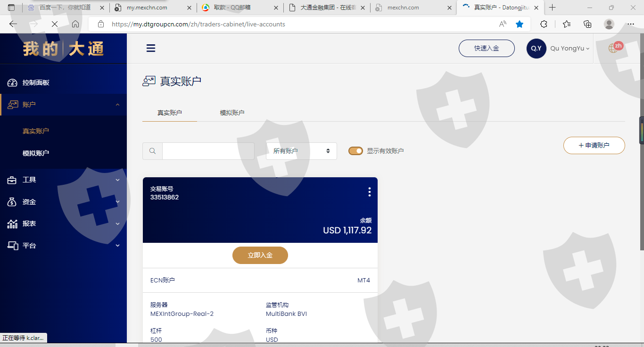
Task: Close the 取款 - QQ邮箱 tab
Action: 276,8
